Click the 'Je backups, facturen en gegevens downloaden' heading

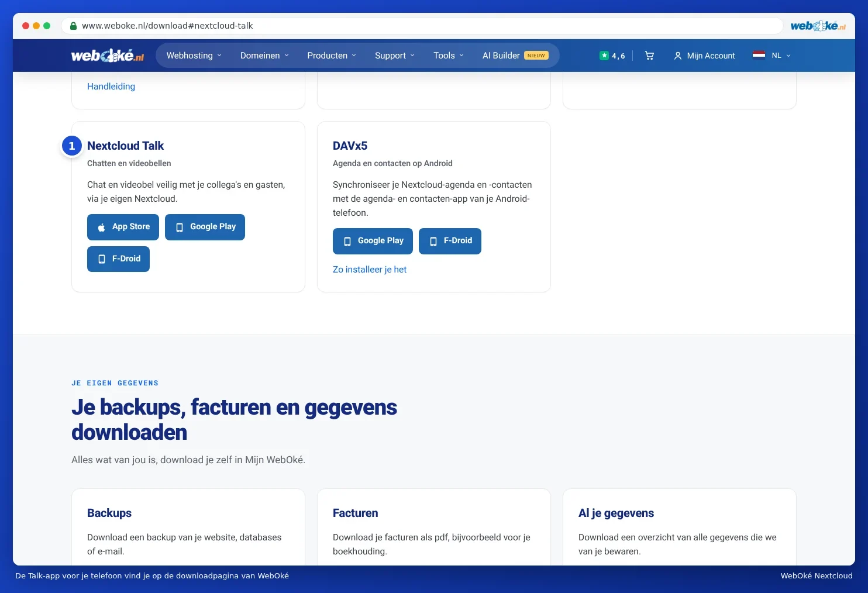pyautogui.click(x=234, y=419)
